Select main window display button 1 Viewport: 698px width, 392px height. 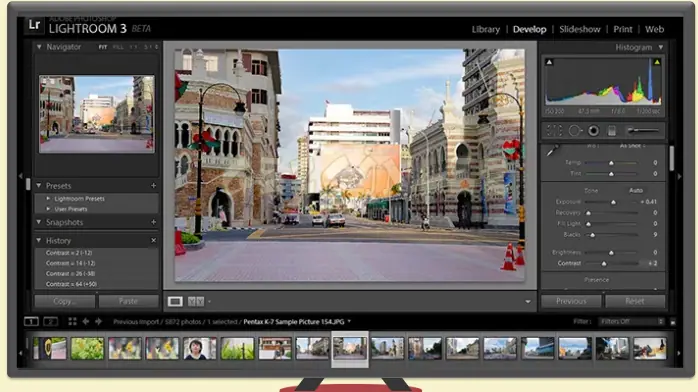coord(31,321)
